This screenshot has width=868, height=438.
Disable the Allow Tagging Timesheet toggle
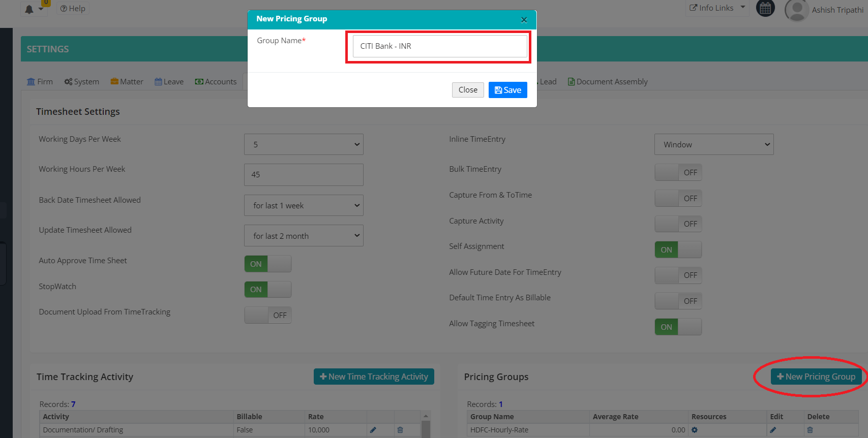pos(678,327)
